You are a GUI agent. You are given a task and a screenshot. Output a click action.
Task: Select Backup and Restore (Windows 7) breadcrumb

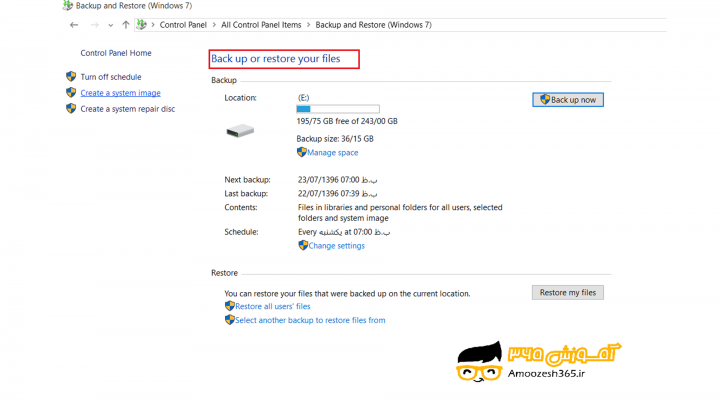click(373, 25)
